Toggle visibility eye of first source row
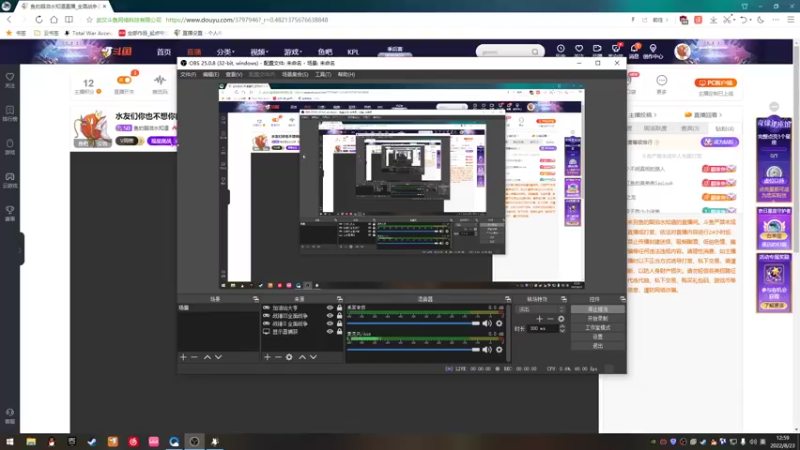Screen dimensions: 800x450 point(330,308)
